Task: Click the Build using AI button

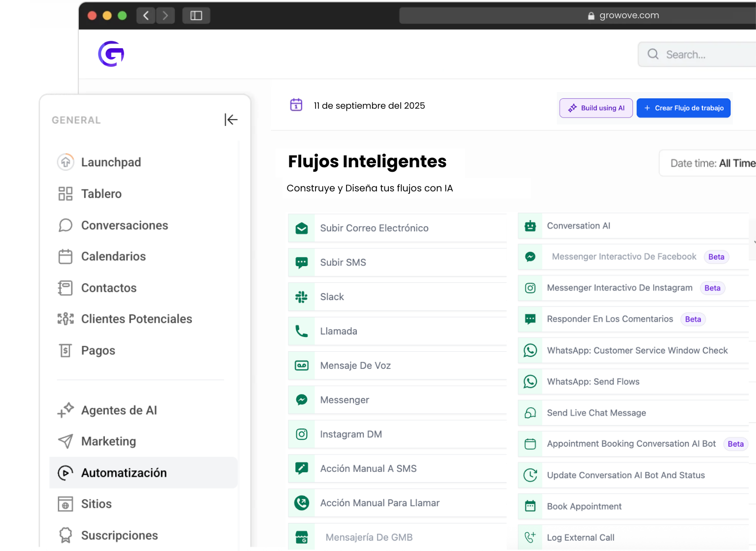Action: 596,108
